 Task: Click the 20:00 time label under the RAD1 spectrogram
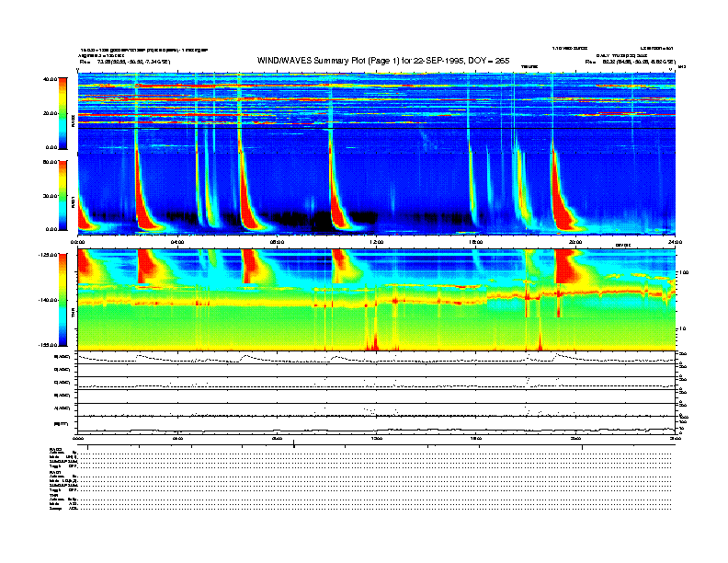[575, 242]
